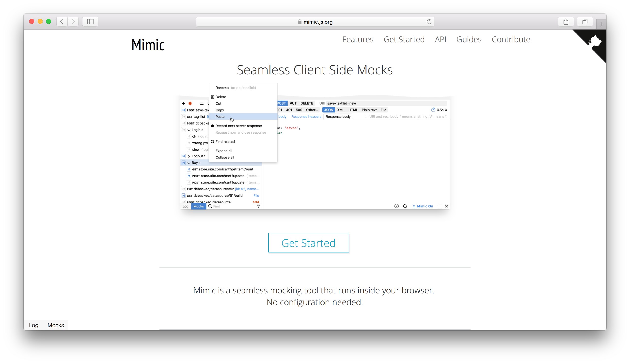This screenshot has height=364, width=630.
Task: Close the Mimic panel with the X
Action: [x=446, y=206]
